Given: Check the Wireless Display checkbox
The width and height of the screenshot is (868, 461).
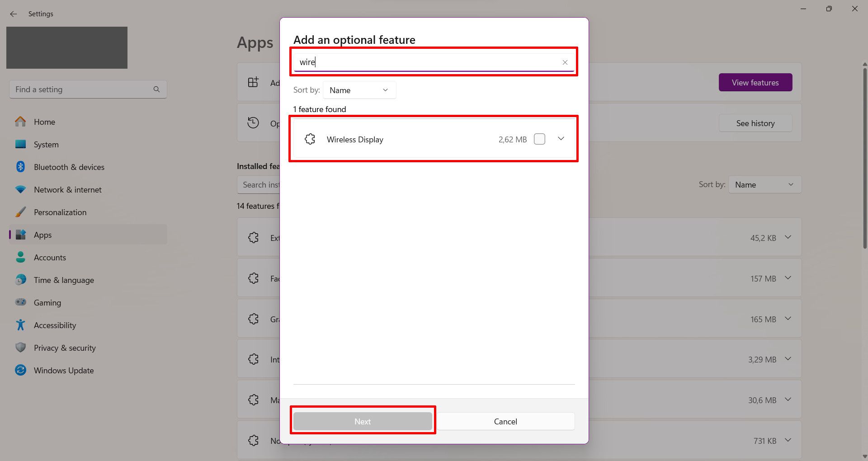Looking at the screenshot, I should click(539, 139).
